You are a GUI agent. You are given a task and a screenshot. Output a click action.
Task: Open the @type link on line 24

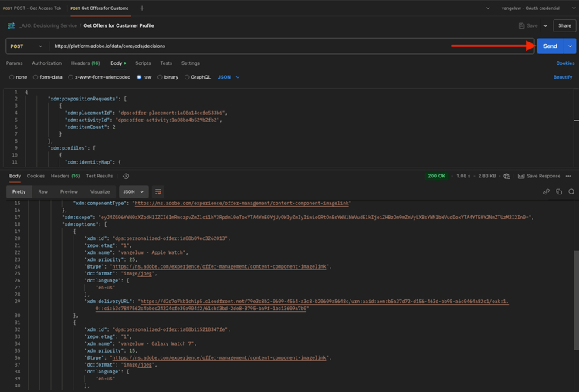(219, 266)
